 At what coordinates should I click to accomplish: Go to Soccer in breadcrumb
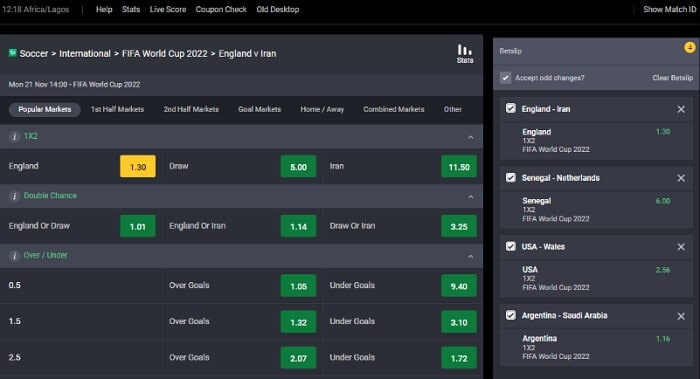pyautogui.click(x=33, y=54)
